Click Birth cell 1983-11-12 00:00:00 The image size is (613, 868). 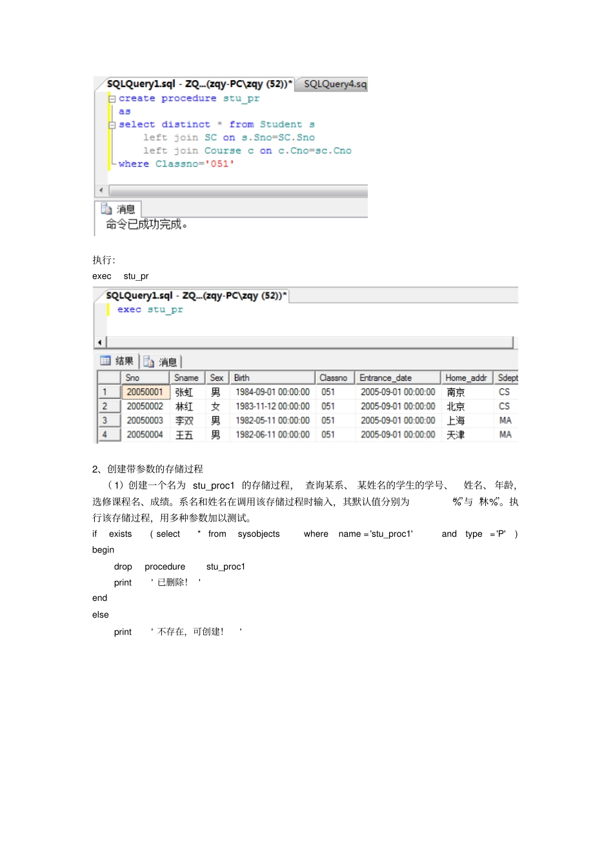[x=273, y=406]
